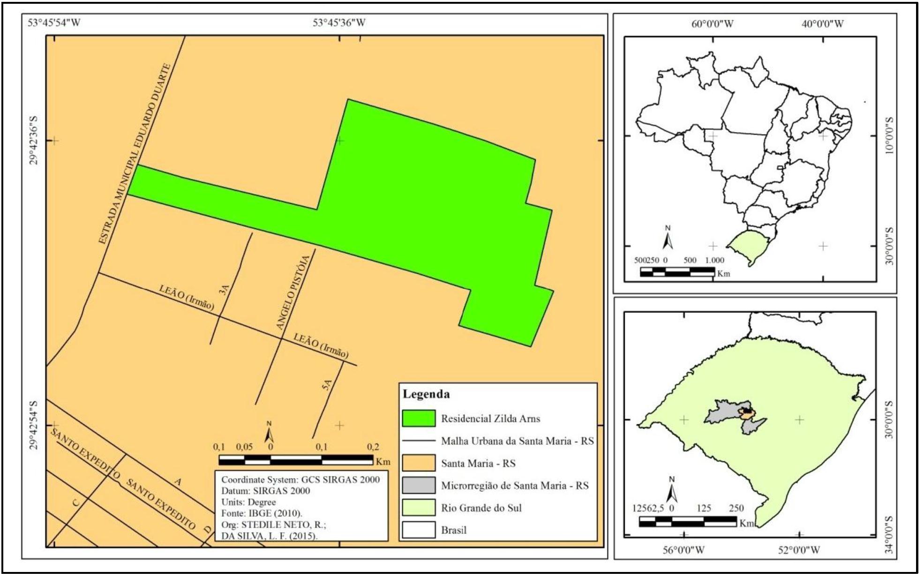Viewport: 924px width, 579px height.
Task: Click the Legenda title text
Action: click(x=426, y=394)
